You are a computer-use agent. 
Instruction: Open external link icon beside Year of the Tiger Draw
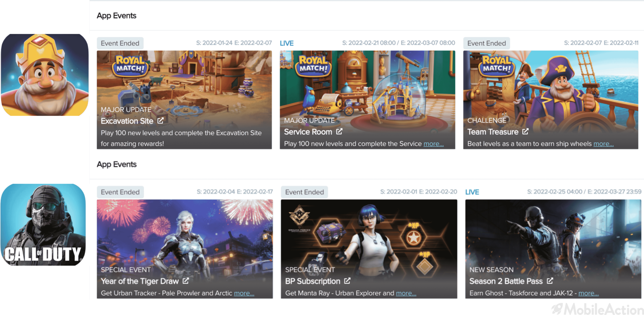coord(186,281)
